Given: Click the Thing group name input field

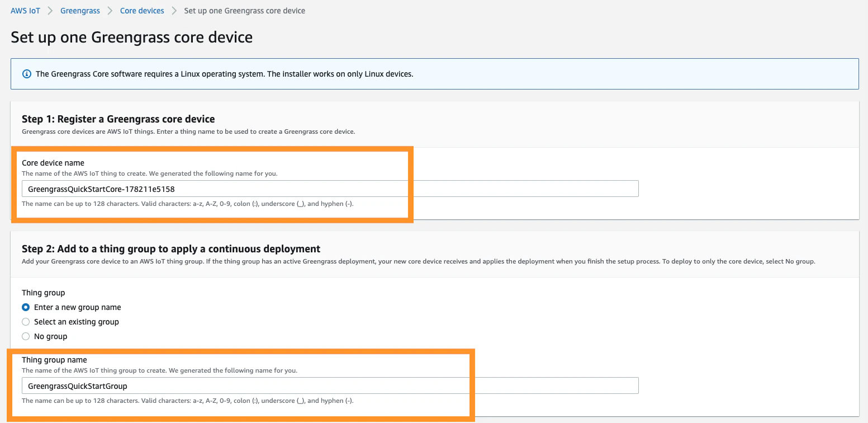Looking at the screenshot, I should tap(330, 386).
